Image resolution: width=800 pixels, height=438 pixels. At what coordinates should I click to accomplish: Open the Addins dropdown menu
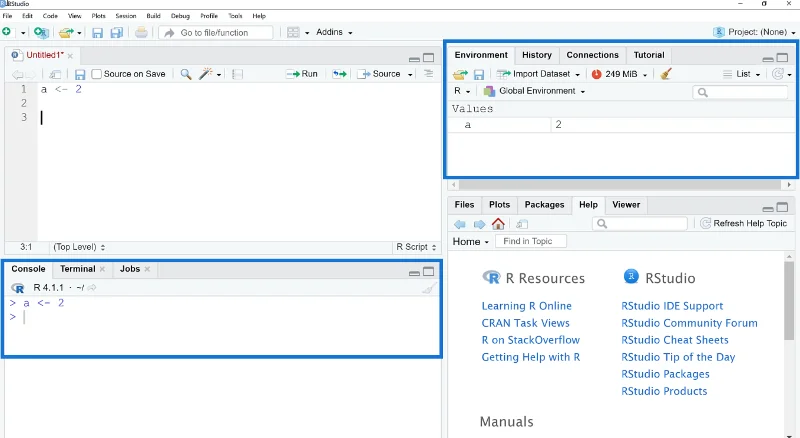coord(334,32)
